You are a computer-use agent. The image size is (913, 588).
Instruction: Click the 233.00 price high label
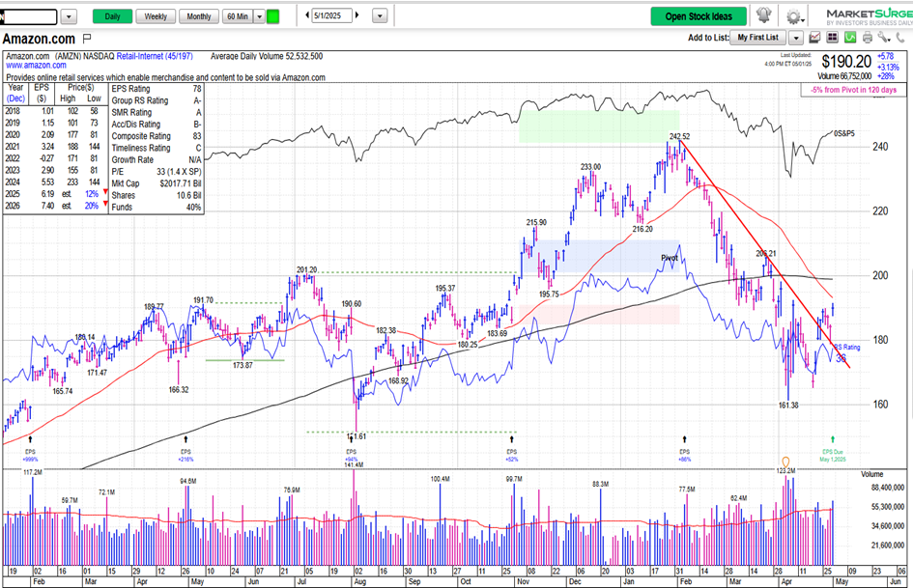tap(590, 167)
